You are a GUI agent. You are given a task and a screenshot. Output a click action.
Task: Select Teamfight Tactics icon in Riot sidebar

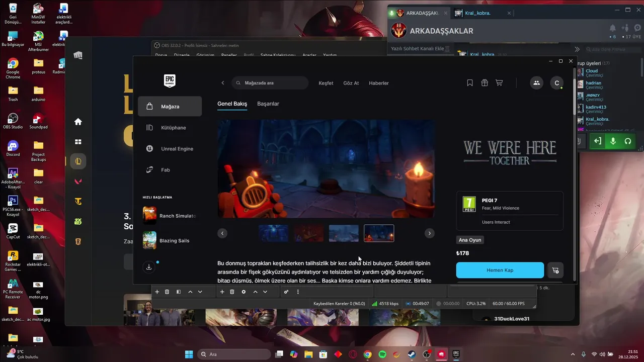coord(78,202)
